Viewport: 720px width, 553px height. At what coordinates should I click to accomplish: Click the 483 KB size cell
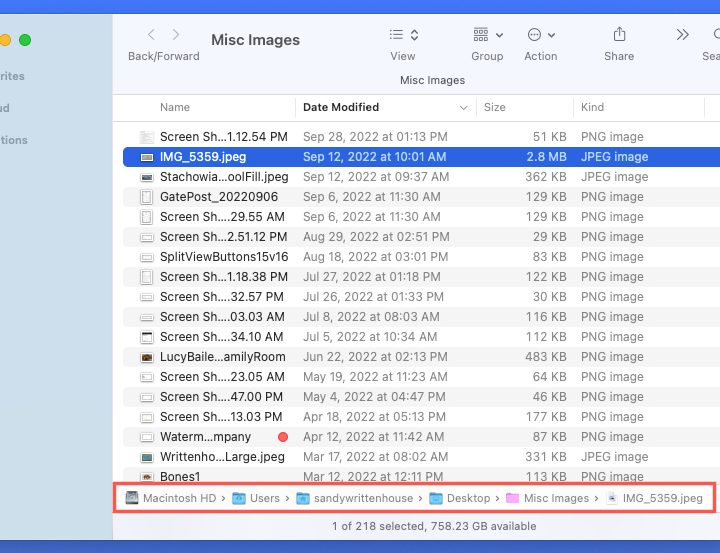pyautogui.click(x=546, y=357)
